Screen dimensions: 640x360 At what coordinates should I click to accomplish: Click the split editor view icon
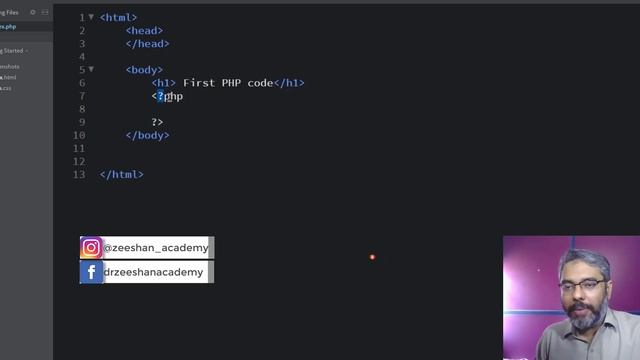(45, 12)
